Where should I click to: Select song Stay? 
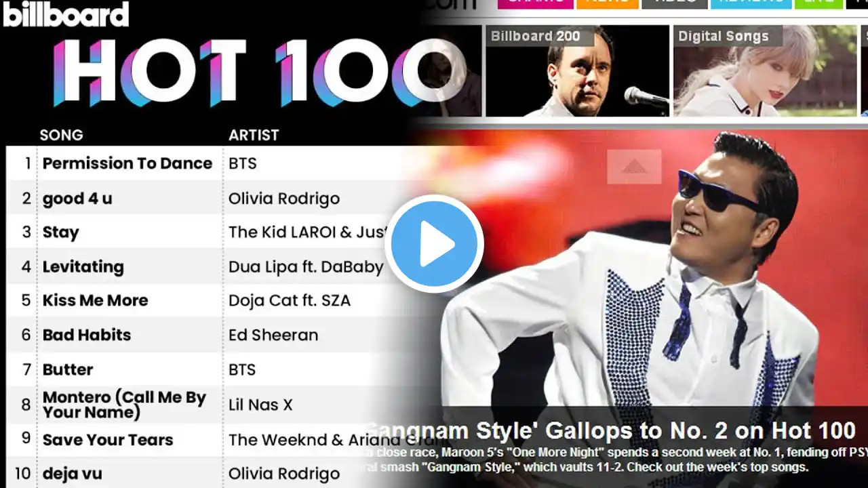coord(60,232)
